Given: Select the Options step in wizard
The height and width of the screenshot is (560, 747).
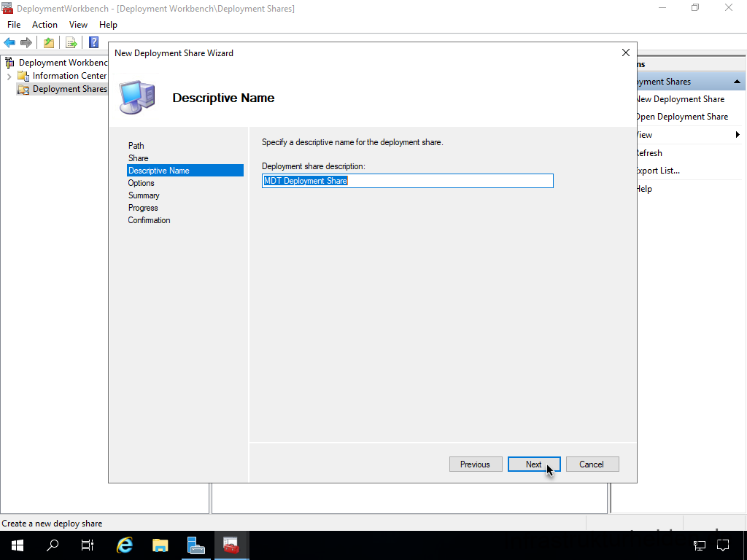Looking at the screenshot, I should pyautogui.click(x=141, y=183).
